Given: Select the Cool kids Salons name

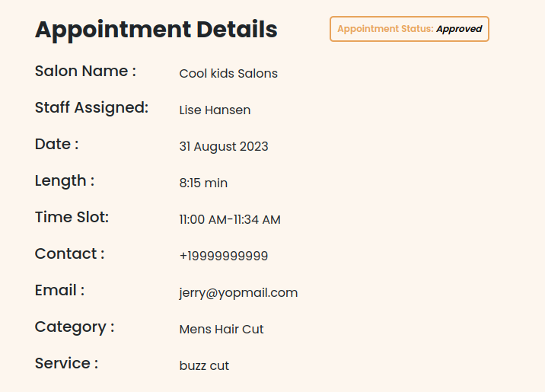Looking at the screenshot, I should (228, 74).
